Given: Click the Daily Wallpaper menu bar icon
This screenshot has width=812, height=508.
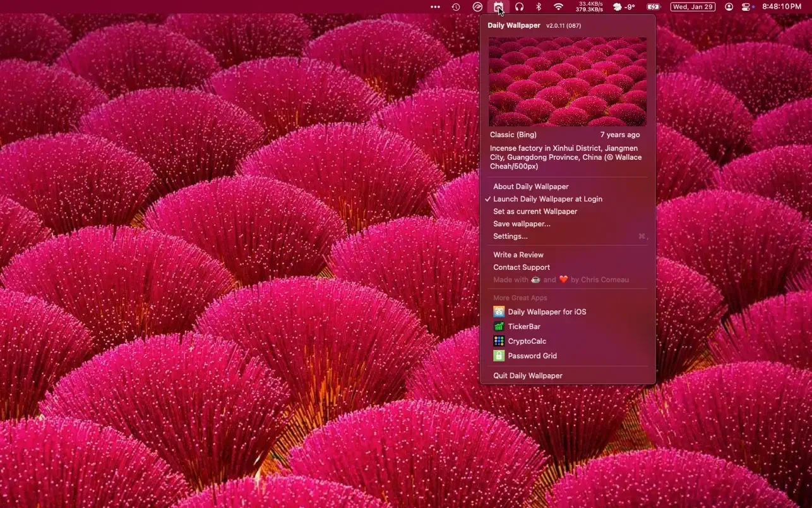Looking at the screenshot, I should click(x=498, y=7).
